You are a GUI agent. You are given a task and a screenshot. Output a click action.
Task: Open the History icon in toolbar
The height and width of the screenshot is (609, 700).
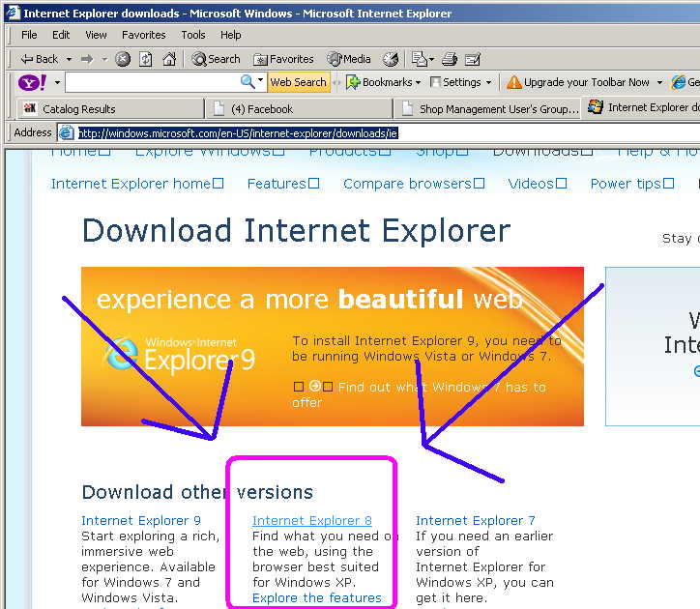pyautogui.click(x=391, y=59)
